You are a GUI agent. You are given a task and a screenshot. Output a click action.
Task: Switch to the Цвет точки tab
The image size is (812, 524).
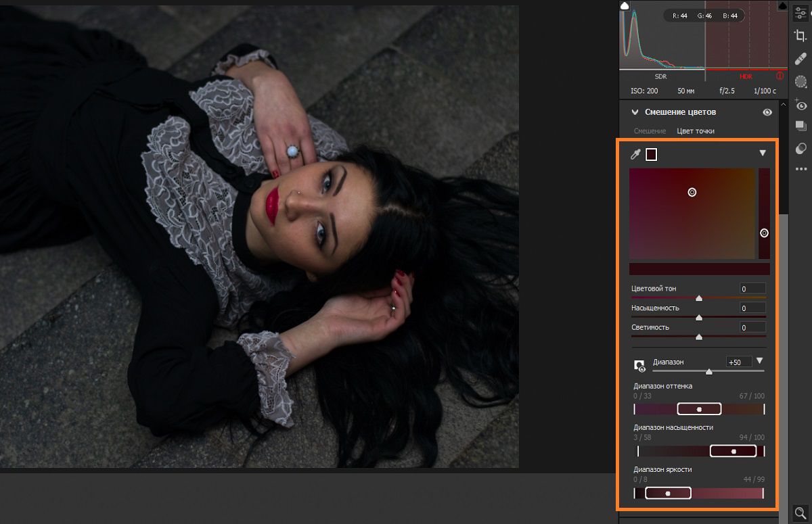[696, 130]
